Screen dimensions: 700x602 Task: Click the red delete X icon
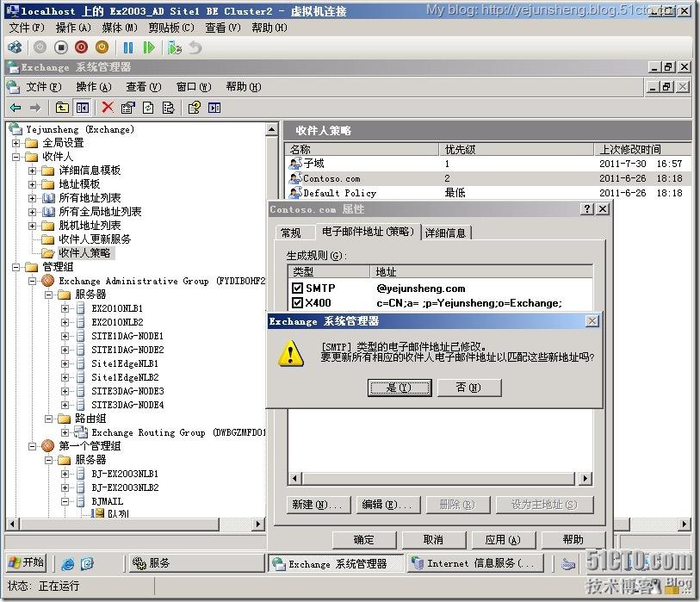point(107,107)
